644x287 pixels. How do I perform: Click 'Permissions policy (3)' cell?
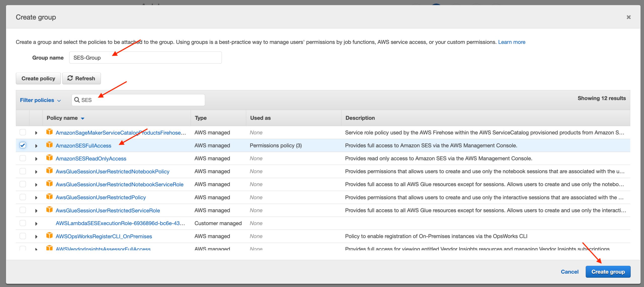pyautogui.click(x=276, y=146)
